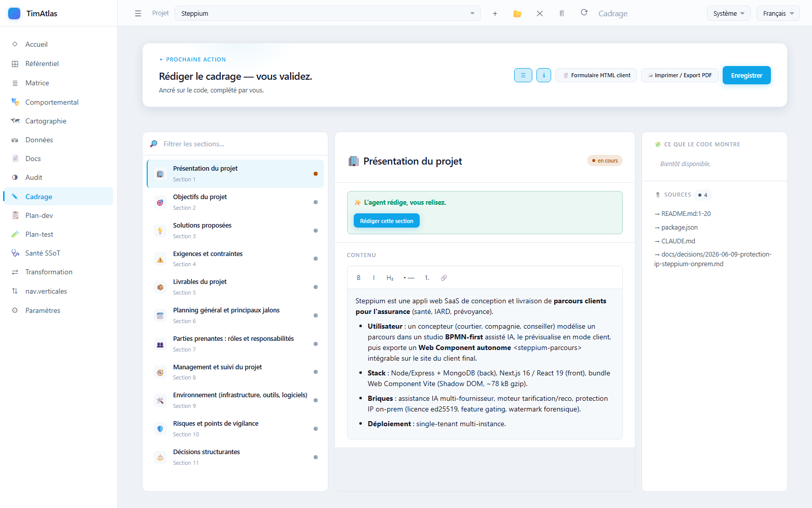Open Référentiel in sidebar
Image resolution: width=812 pixels, height=508 pixels.
(58, 63)
